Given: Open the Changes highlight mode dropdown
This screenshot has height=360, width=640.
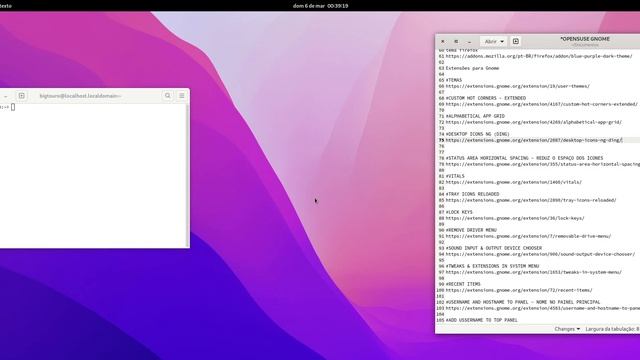Looking at the screenshot, I should tap(567, 329).
